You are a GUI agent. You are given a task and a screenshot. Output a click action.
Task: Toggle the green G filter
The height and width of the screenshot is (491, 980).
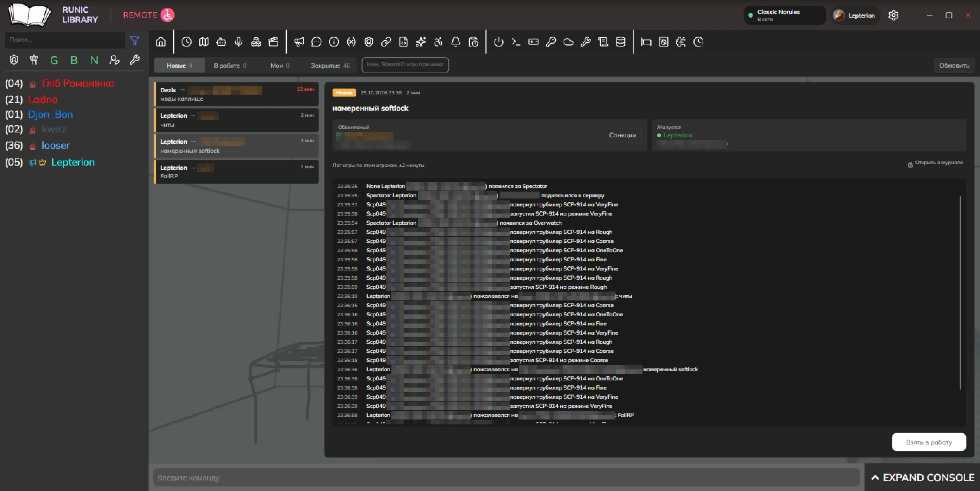[54, 60]
